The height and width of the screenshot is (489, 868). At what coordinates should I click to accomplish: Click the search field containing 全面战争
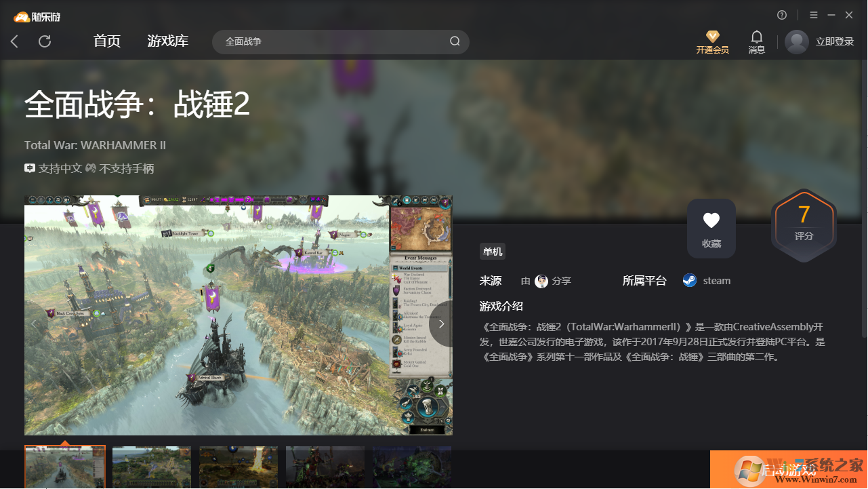pyautogui.click(x=332, y=42)
